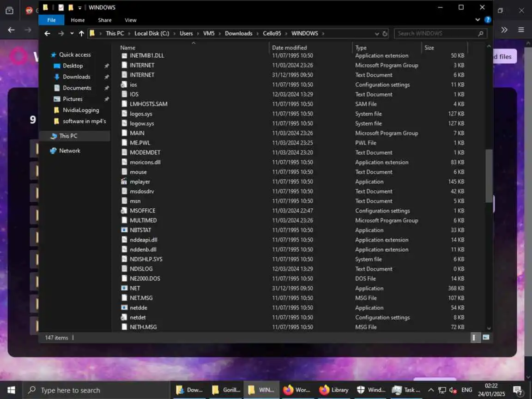Expand chevron after This PC breadcrumb
532x399 pixels.
(129, 34)
